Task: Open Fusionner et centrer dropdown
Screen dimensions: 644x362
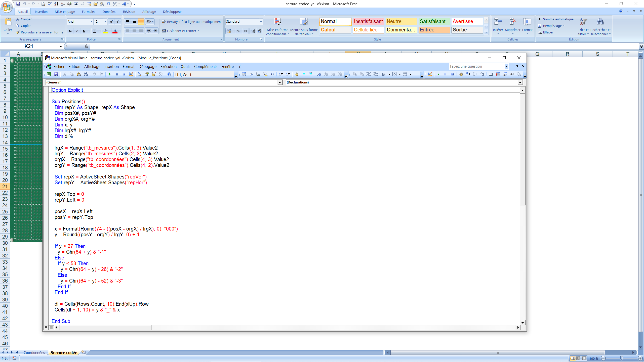Action: tap(198, 31)
